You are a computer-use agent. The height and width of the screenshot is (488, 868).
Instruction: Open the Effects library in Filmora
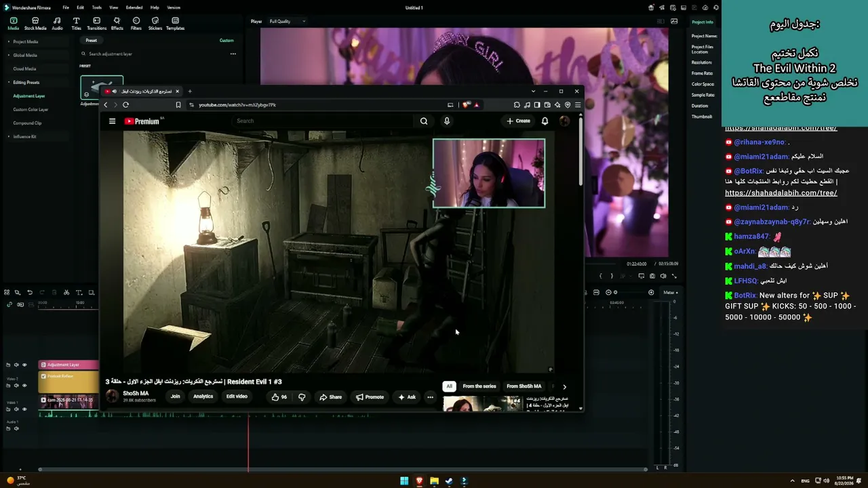click(117, 24)
